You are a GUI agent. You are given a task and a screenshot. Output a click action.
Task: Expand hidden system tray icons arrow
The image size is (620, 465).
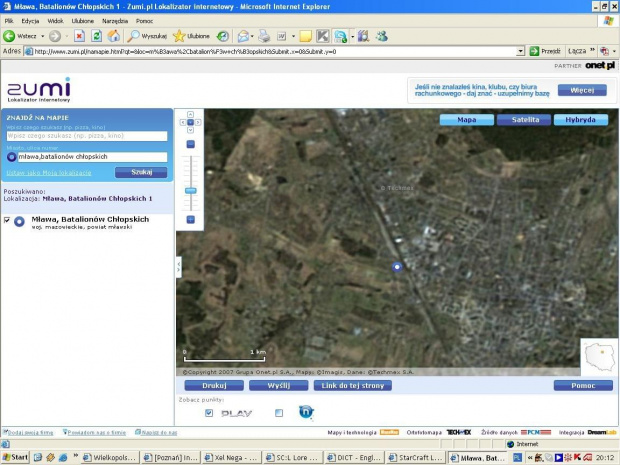coord(529,458)
